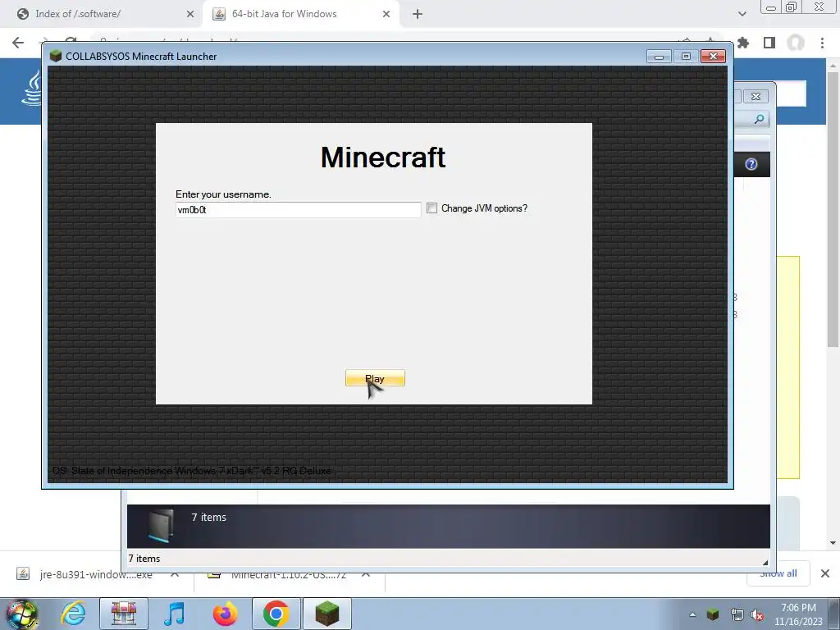Launch Firefox from the taskbar
The image size is (840, 630).
pos(225,614)
